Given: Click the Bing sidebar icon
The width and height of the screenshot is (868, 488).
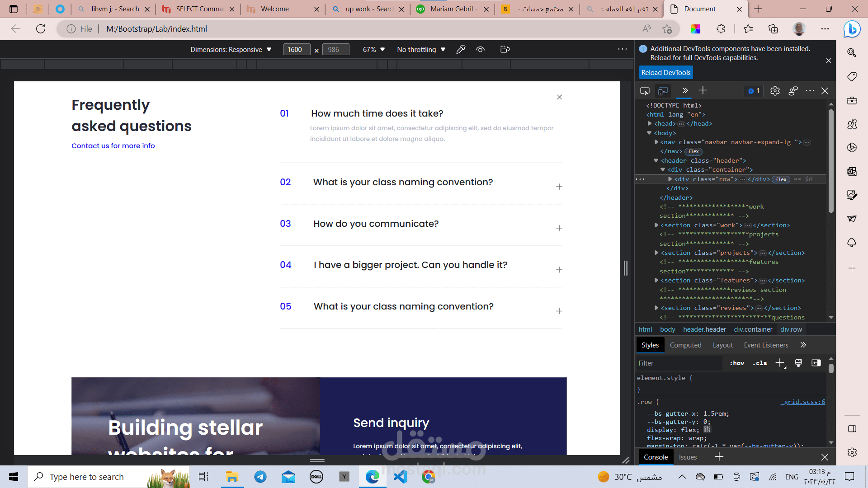Looking at the screenshot, I should [x=852, y=29].
